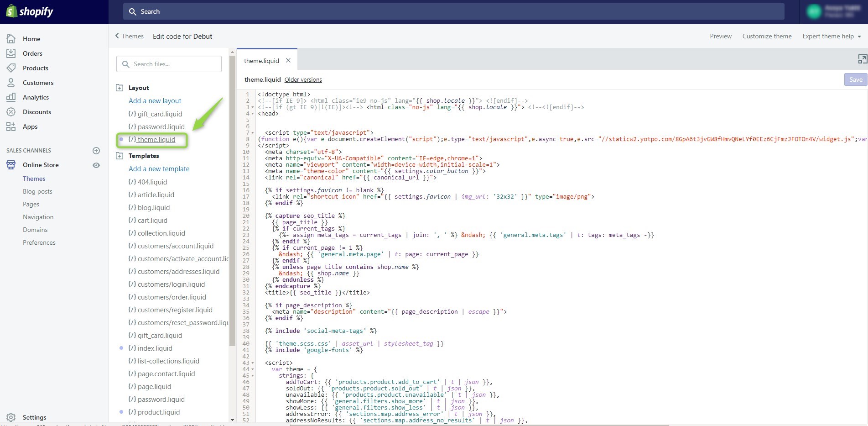Go to Analytics via chart icon
This screenshot has width=868, height=426.
(11, 97)
